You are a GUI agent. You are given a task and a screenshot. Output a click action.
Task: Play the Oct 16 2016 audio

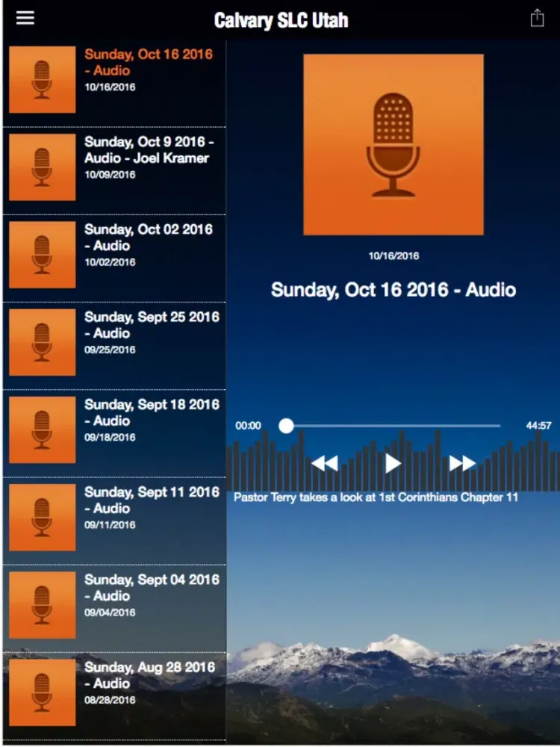(393, 463)
